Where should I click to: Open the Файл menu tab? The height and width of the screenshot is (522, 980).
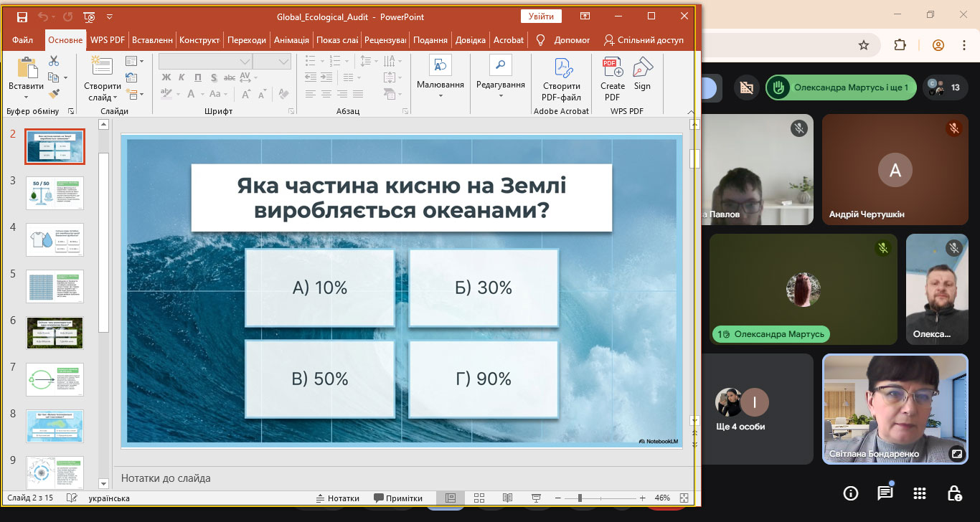pyautogui.click(x=23, y=40)
